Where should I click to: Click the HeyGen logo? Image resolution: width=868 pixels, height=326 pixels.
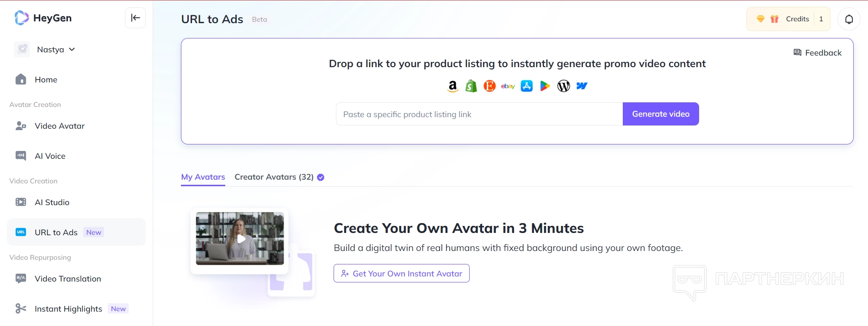click(43, 18)
